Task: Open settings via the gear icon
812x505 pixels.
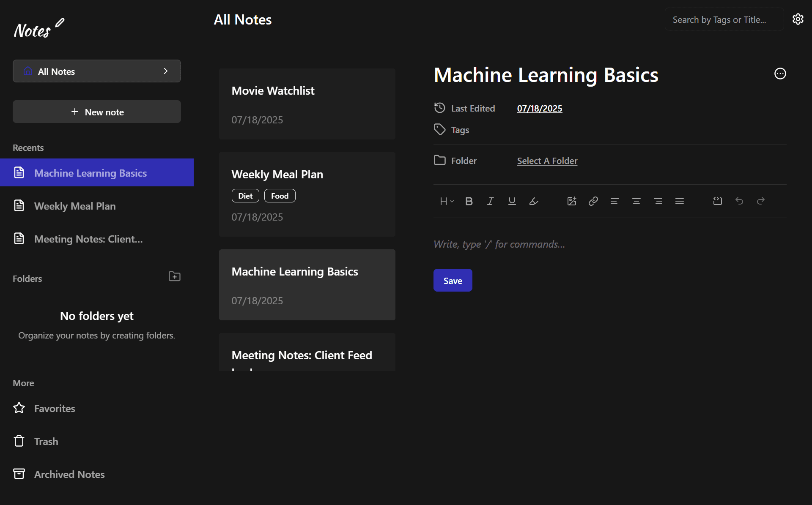Action: 798,19
